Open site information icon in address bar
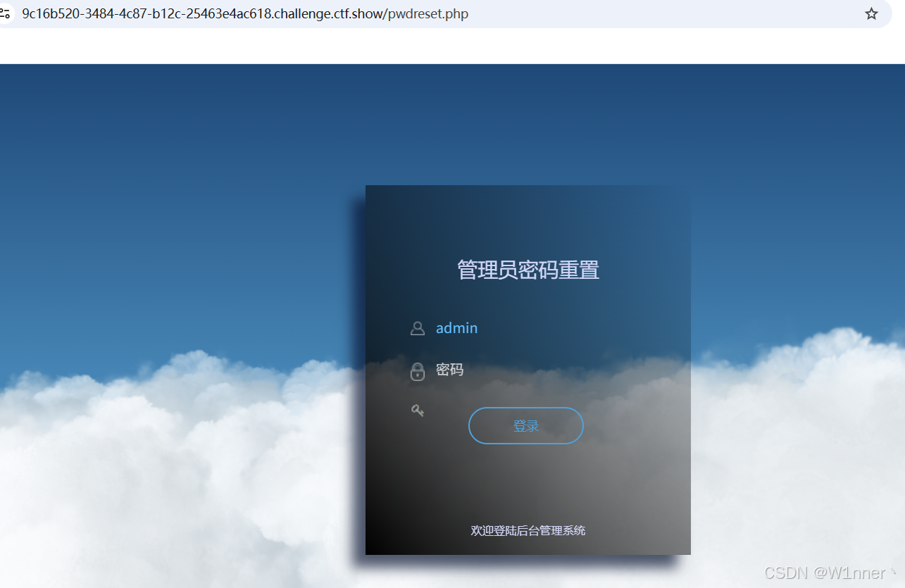 tap(4, 14)
